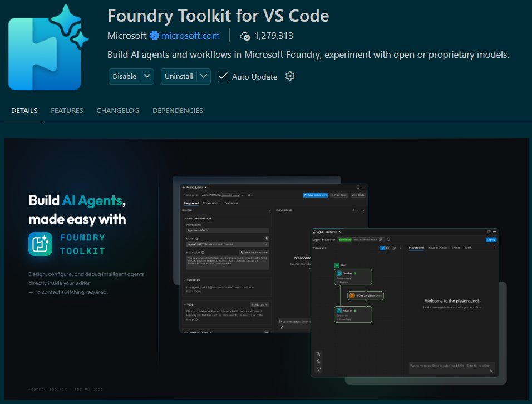The width and height of the screenshot is (532, 404).
Task: Open the DEPENDENCIES tab
Action: pyautogui.click(x=178, y=111)
